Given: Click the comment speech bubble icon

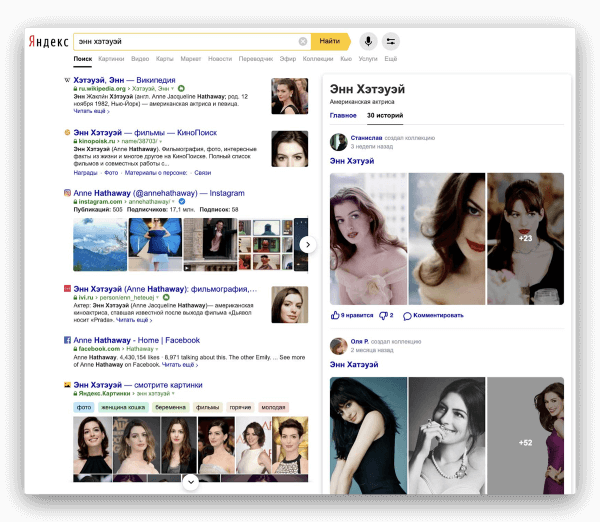Looking at the screenshot, I should coord(407,315).
